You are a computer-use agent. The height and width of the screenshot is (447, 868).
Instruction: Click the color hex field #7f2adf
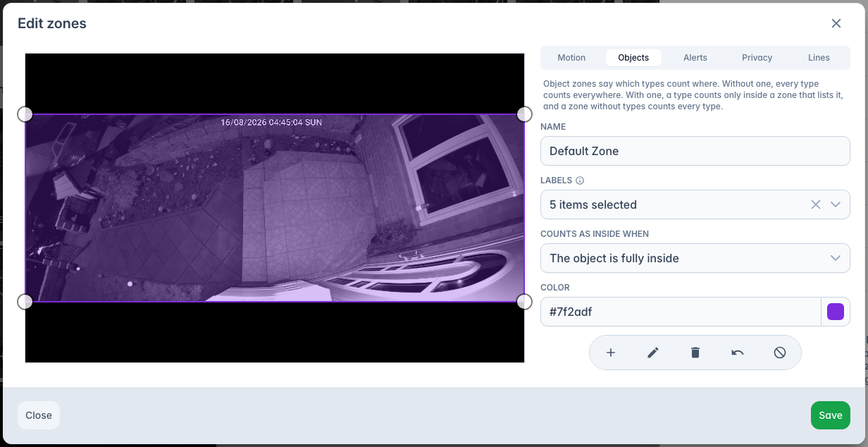pyautogui.click(x=681, y=312)
